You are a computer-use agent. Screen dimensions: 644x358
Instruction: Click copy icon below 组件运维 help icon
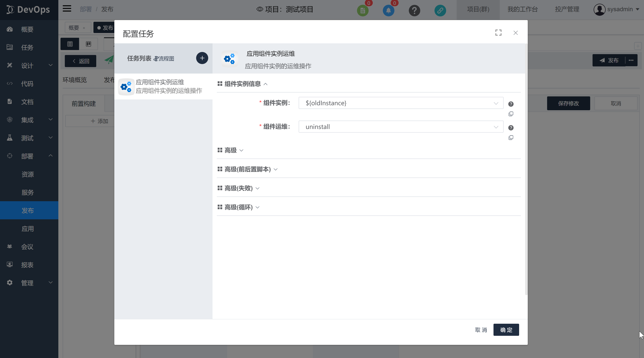[511, 138]
